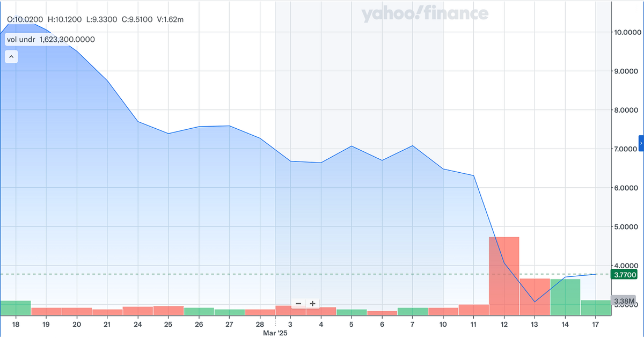Click the gray 3.38M volume tag

pyautogui.click(x=625, y=300)
